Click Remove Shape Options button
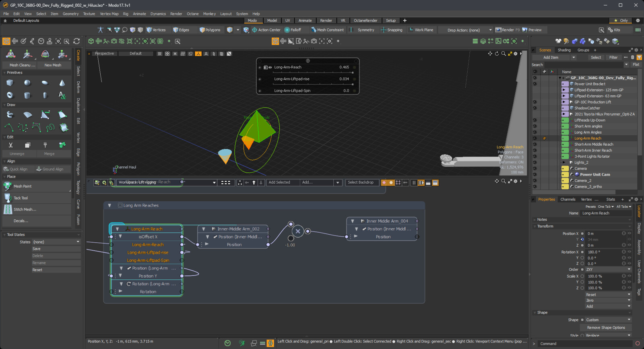 [606, 328]
